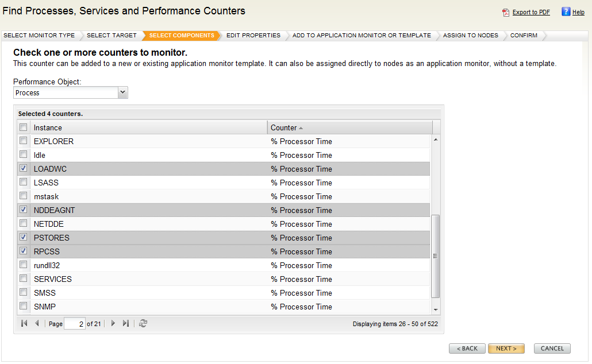Click the blue Help question mark icon
592x364 pixels.
point(566,11)
